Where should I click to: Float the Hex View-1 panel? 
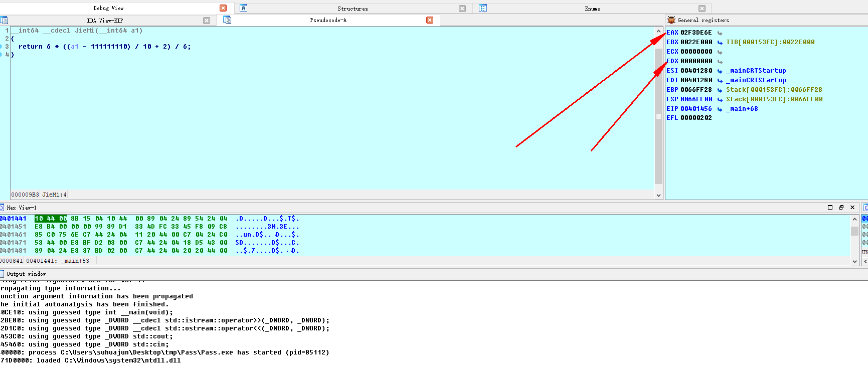[841, 207]
